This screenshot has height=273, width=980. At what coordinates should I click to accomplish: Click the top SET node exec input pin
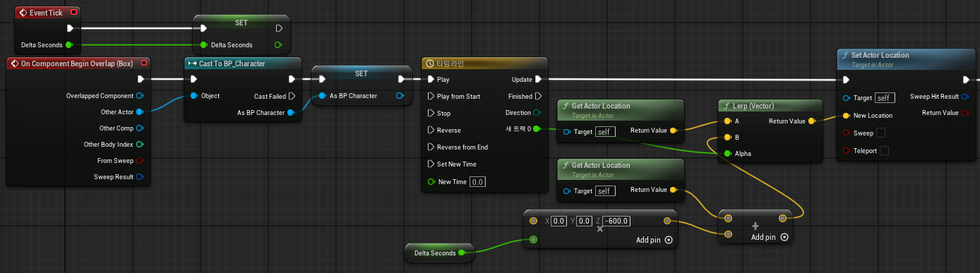pyautogui.click(x=203, y=28)
